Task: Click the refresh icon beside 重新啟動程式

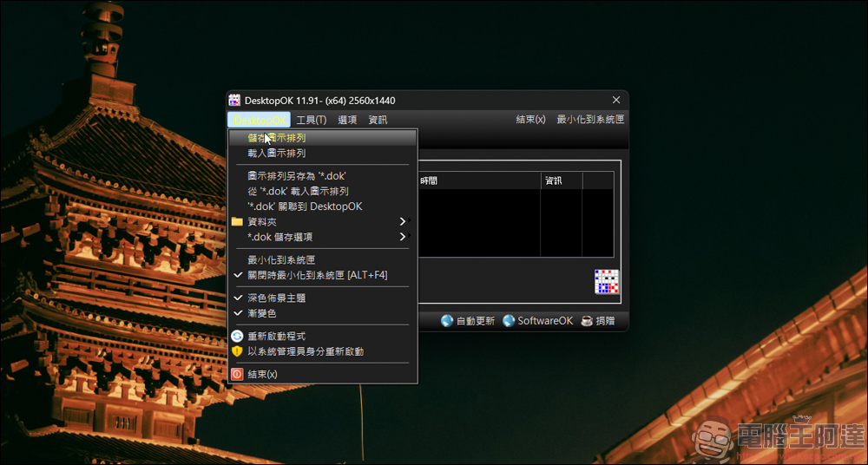Action: click(237, 336)
